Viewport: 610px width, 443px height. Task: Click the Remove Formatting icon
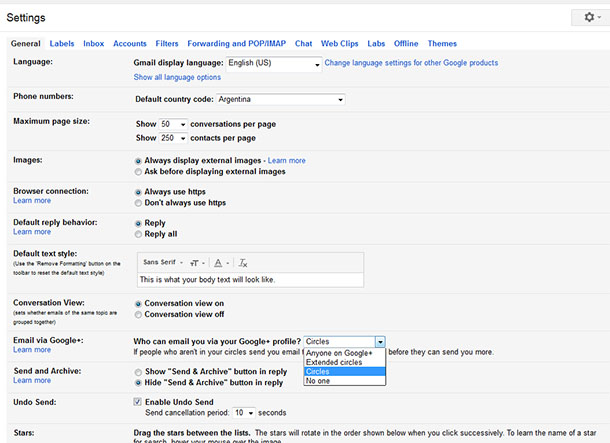click(x=243, y=263)
